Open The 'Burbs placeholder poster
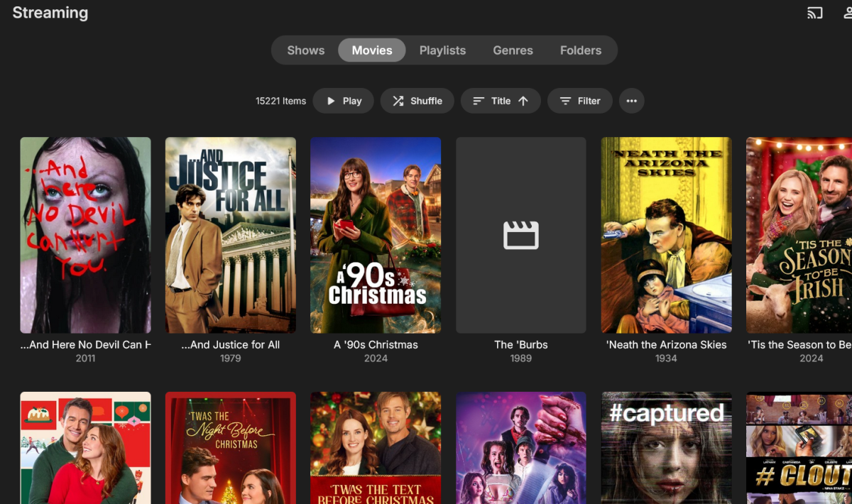 pyautogui.click(x=521, y=235)
